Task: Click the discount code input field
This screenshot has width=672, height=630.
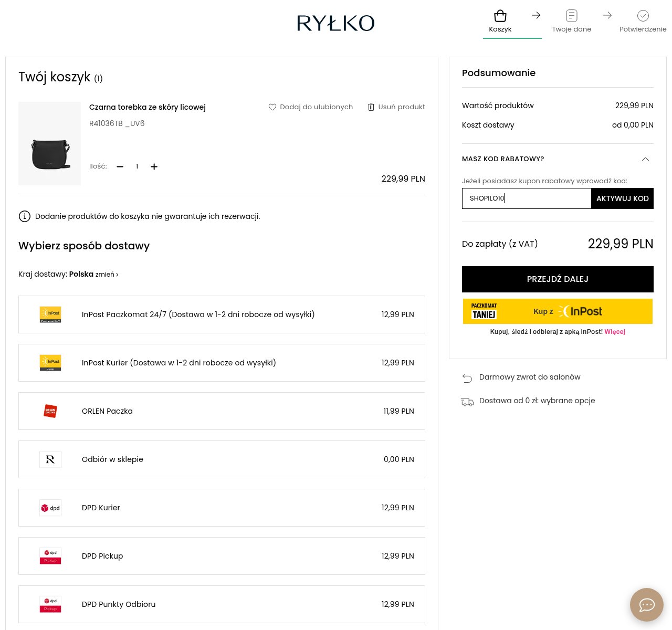Action: 527,198
